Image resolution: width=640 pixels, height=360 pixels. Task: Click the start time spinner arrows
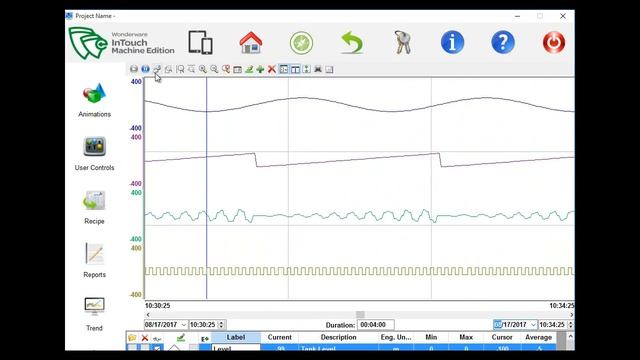221,324
